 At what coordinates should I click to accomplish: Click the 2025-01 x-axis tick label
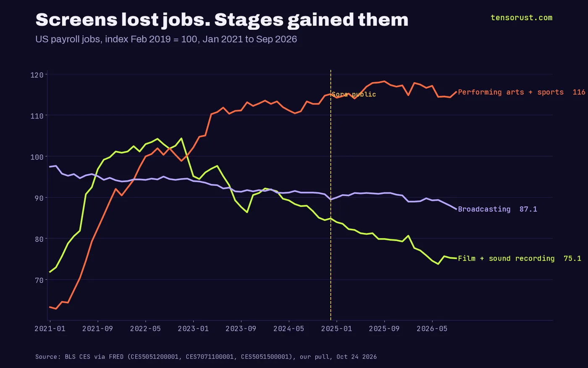tap(336, 329)
